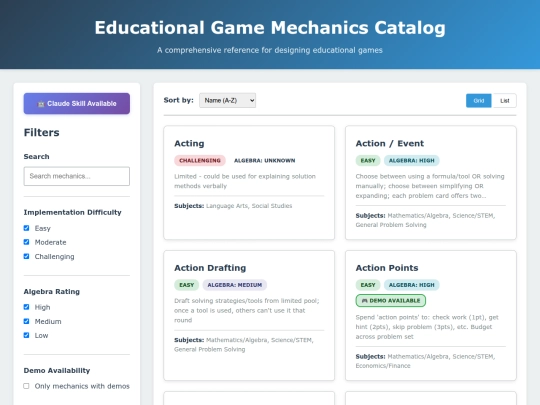The height and width of the screenshot is (405, 540).
Task: Click Action / Event description about formula/tool
Action: click(430, 186)
